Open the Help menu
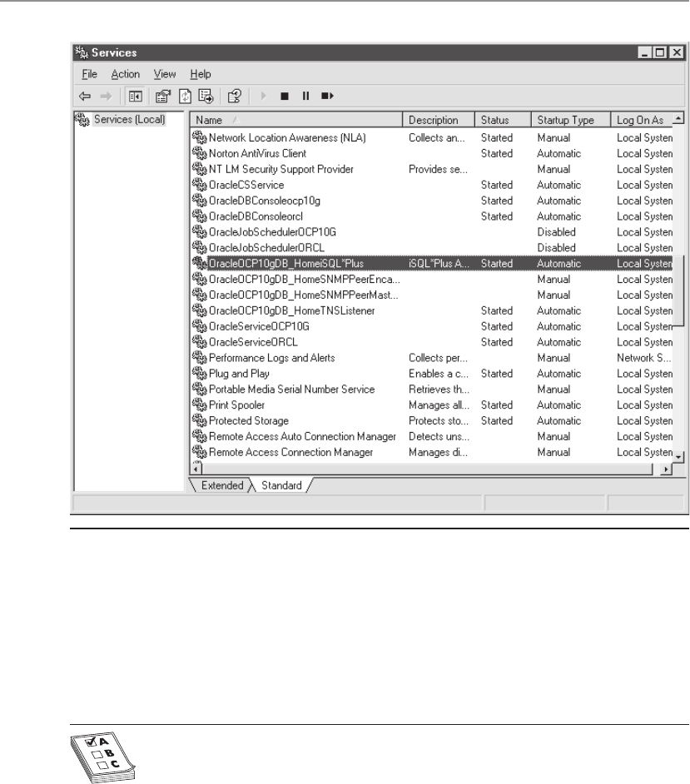This screenshot has width=690, height=784. [201, 74]
